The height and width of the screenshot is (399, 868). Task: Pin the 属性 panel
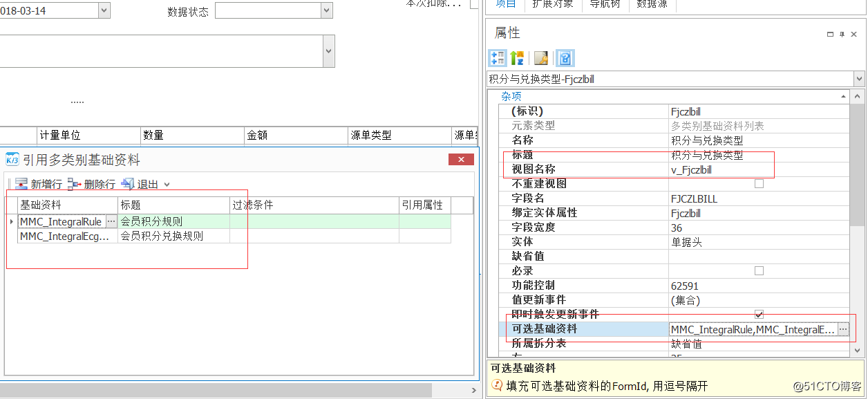coord(842,34)
